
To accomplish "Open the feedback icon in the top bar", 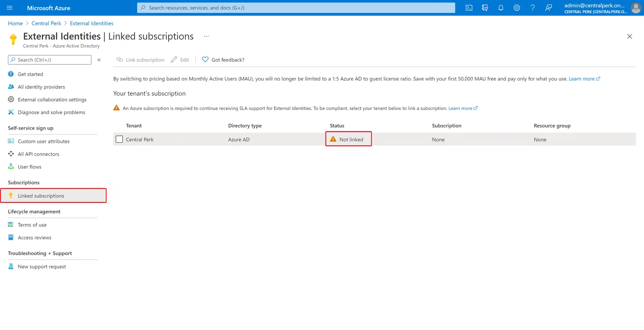I will [x=548, y=8].
